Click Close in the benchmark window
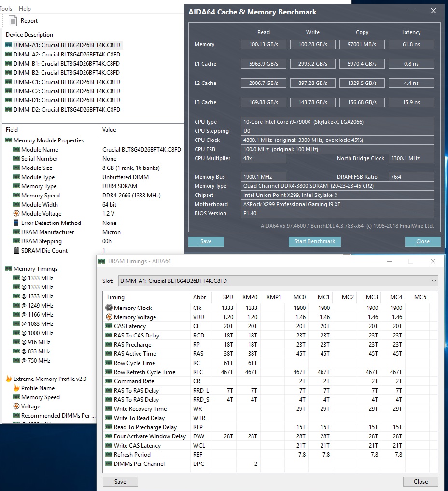Screen dimensions: 448x491 (422, 241)
